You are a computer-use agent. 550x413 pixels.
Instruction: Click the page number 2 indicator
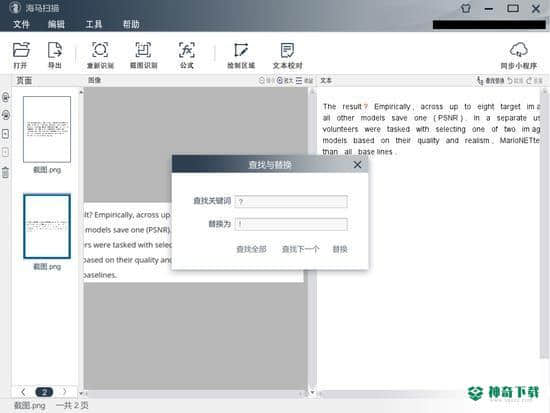44,392
